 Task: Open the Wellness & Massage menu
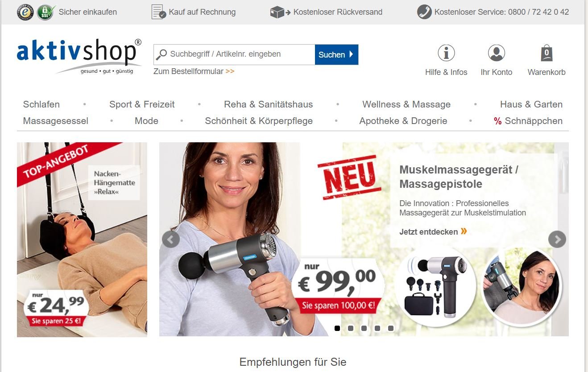[x=406, y=104]
